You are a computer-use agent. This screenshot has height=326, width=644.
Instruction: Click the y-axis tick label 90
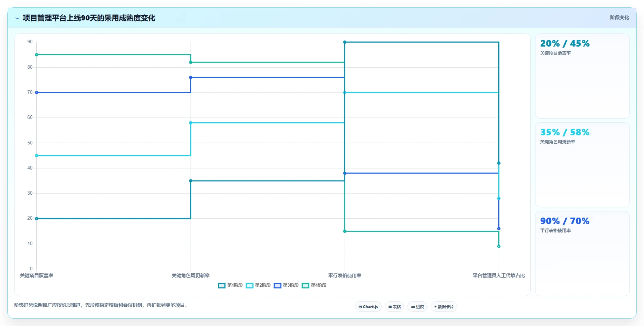pos(30,42)
